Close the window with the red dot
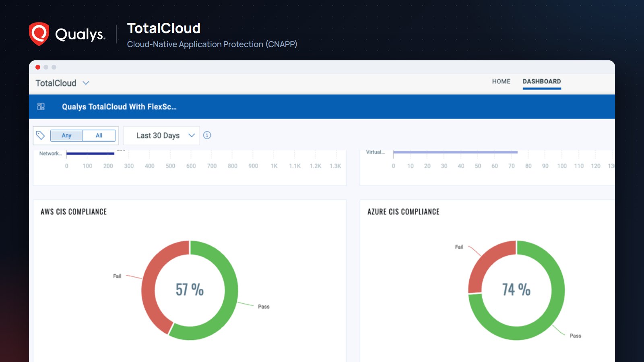Screen dimensions: 644x362 click(38, 67)
